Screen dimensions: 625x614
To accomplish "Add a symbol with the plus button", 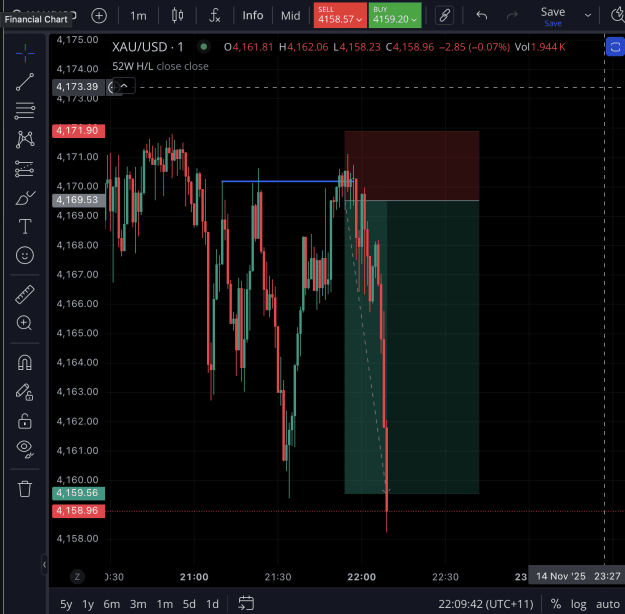I will coord(99,16).
